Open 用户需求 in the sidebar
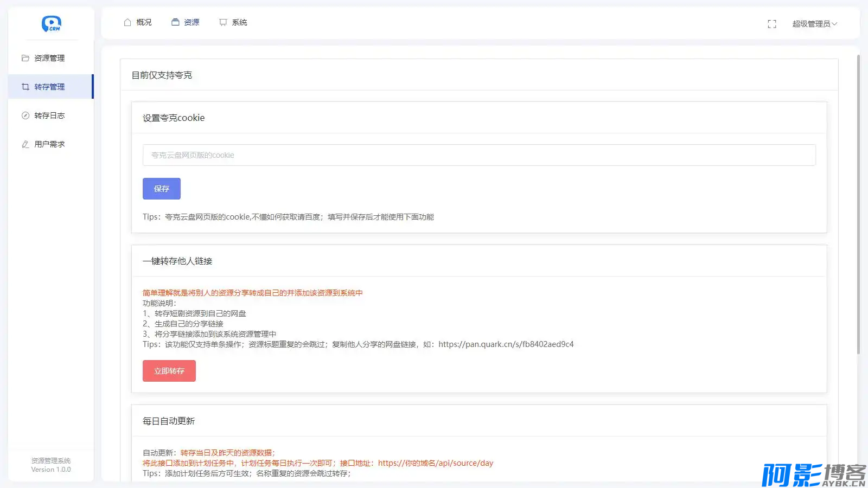This screenshot has width=868, height=488. pos(51,144)
